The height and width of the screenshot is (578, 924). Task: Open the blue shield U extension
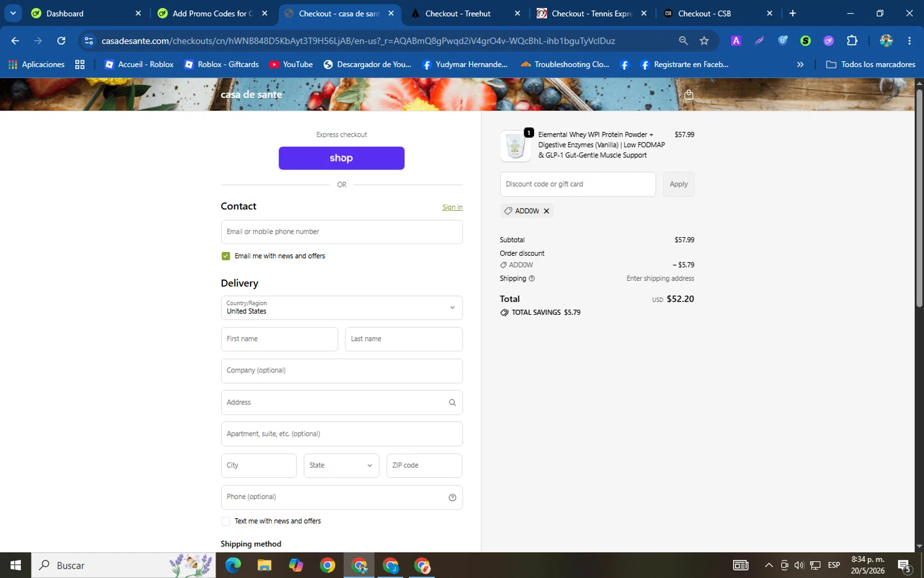(x=782, y=41)
